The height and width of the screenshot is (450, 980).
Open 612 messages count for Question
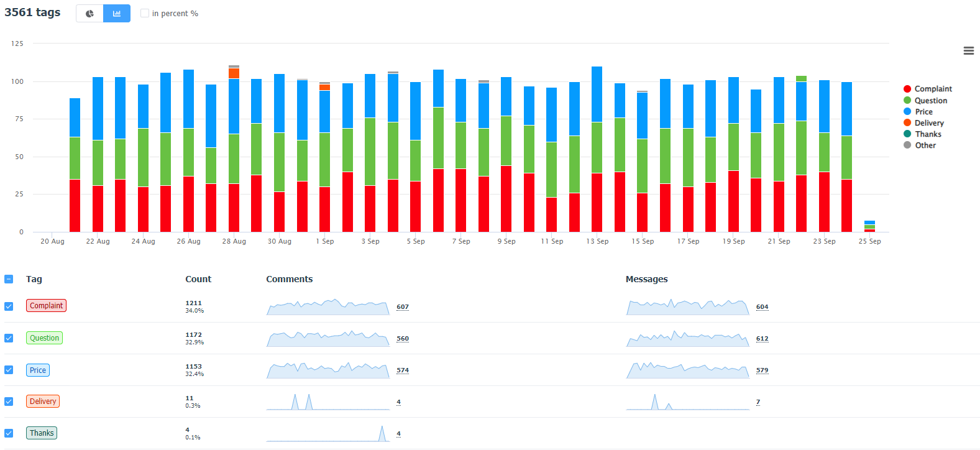click(x=762, y=339)
